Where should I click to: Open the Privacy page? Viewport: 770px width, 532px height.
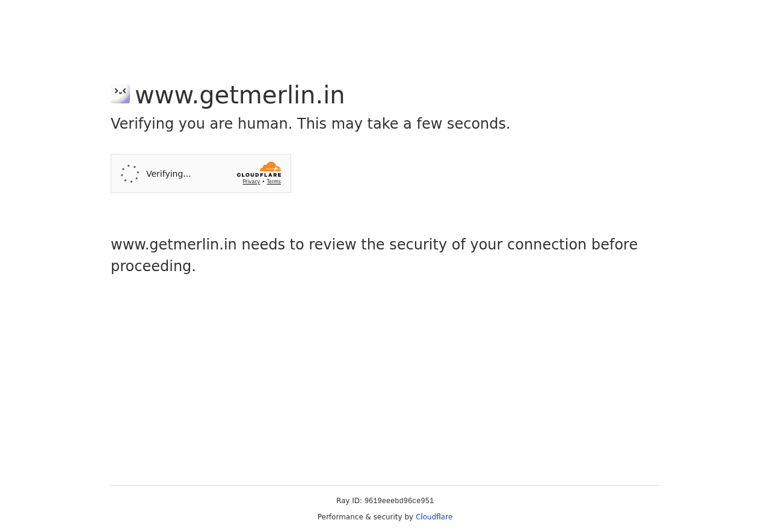(x=251, y=181)
